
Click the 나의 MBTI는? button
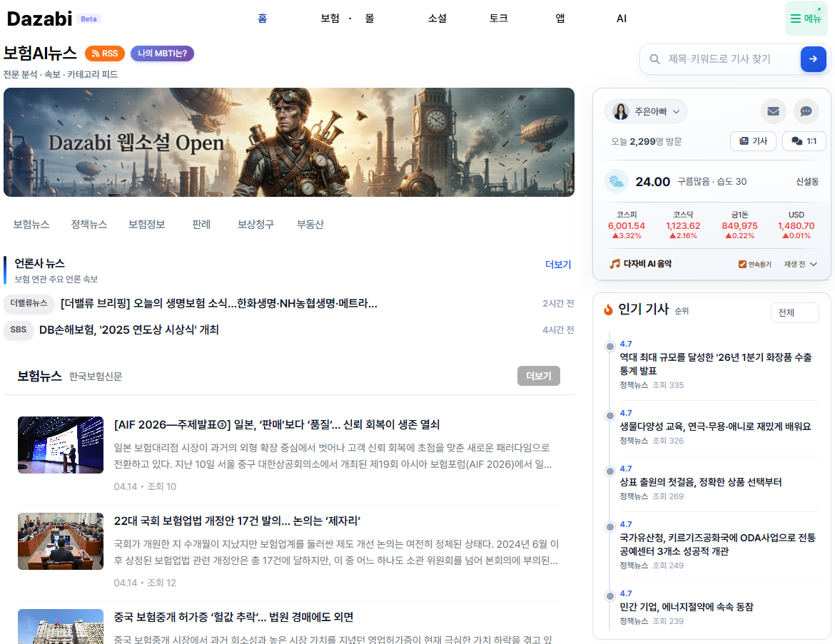pos(162,53)
